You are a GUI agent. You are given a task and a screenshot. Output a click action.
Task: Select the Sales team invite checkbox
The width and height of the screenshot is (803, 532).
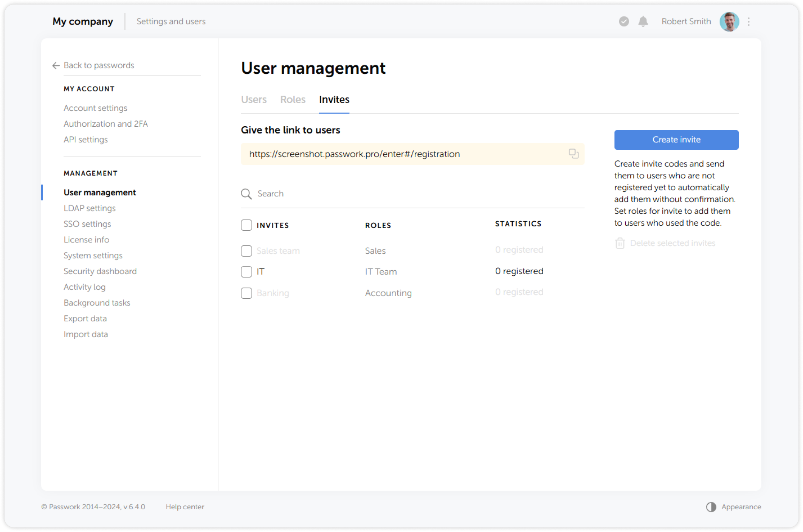[x=246, y=251]
